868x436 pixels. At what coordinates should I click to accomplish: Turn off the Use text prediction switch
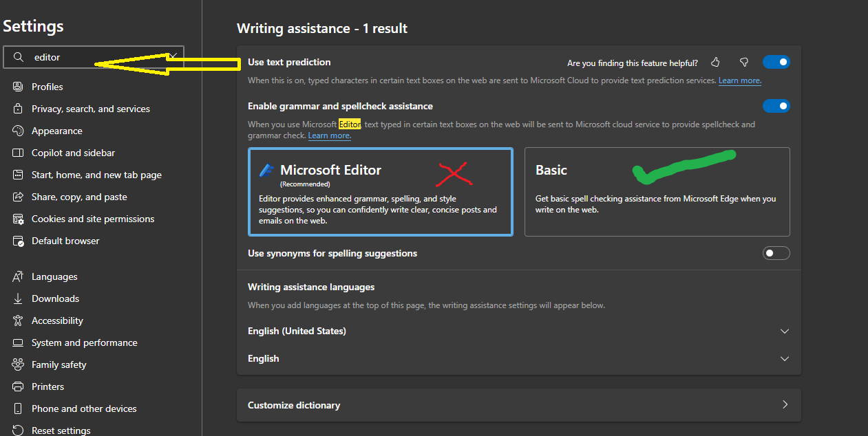776,63
